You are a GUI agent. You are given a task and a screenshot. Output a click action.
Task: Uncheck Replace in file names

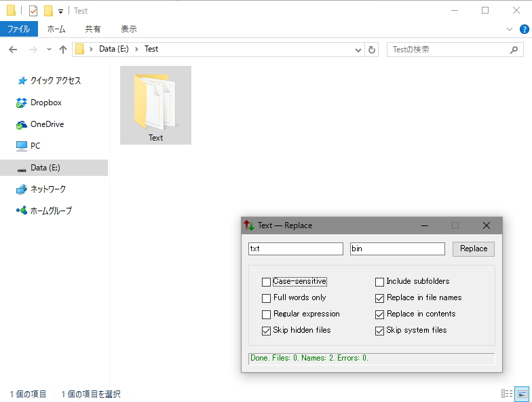click(379, 298)
